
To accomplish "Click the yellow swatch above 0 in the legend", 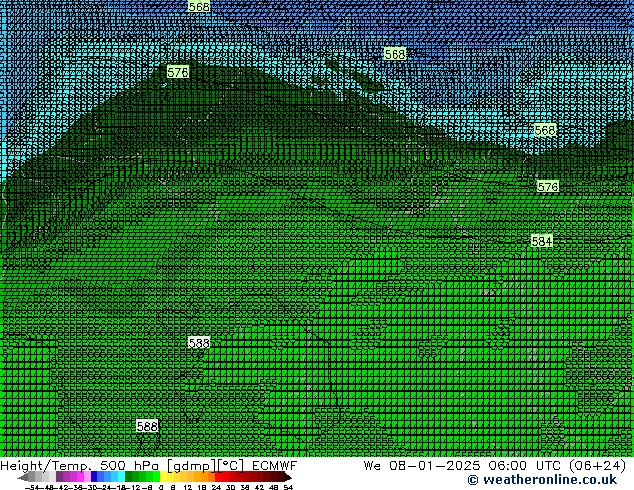I will (x=163, y=477).
